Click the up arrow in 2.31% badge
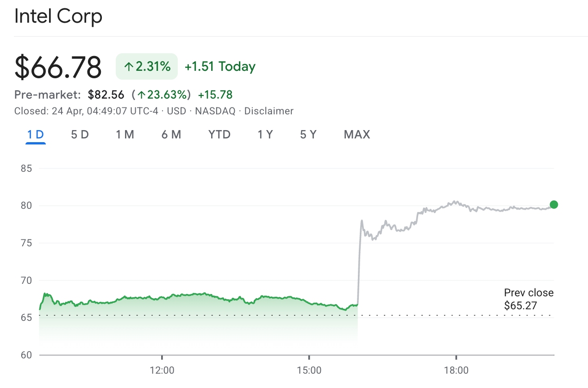588x388 pixels. pyautogui.click(x=129, y=67)
